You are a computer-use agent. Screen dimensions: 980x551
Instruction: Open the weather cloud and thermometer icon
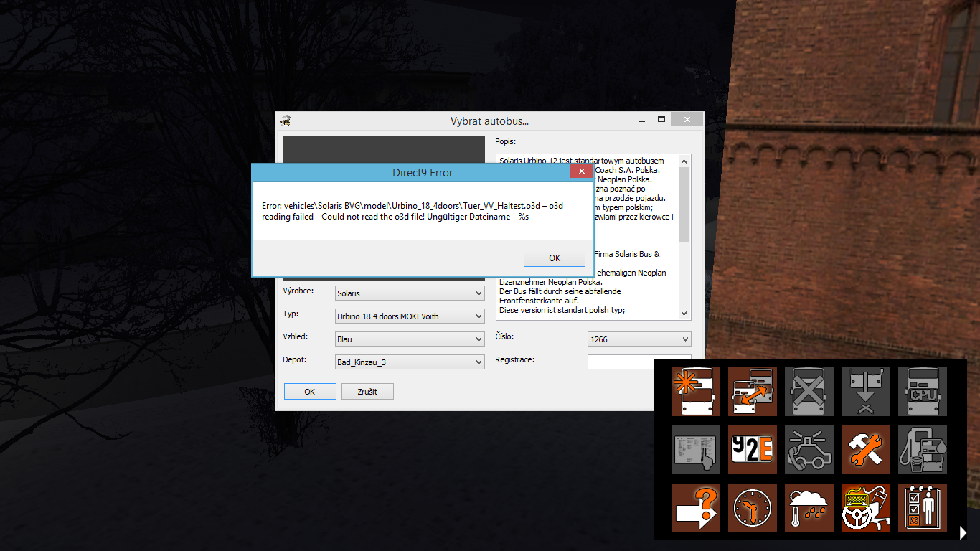click(809, 507)
